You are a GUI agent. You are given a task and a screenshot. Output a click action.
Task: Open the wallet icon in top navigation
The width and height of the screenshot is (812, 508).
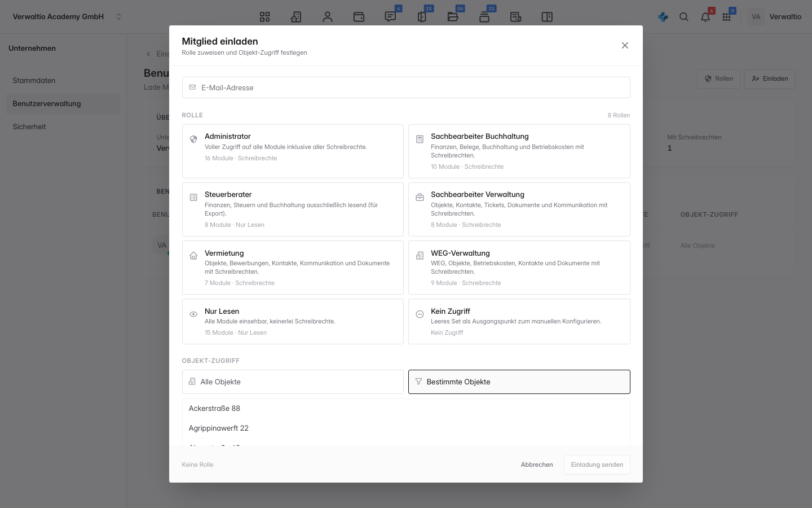[359, 17]
